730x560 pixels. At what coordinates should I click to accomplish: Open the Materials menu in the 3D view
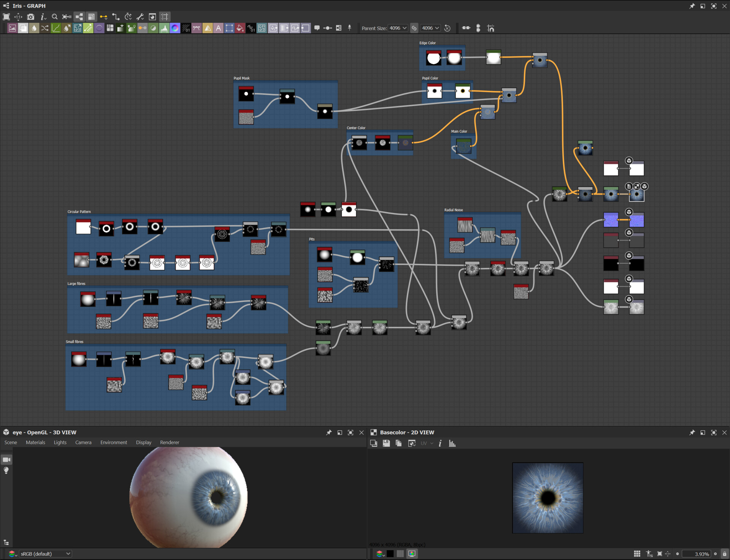click(35, 442)
